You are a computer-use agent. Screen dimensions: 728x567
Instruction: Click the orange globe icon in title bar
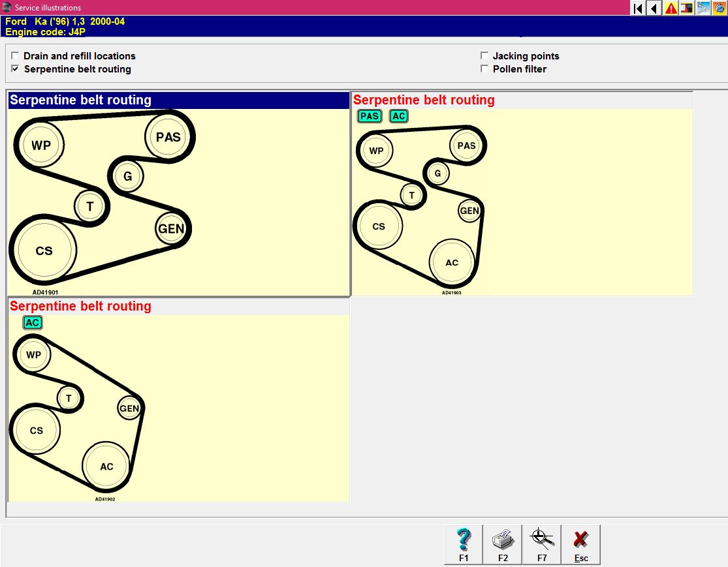tap(720, 8)
